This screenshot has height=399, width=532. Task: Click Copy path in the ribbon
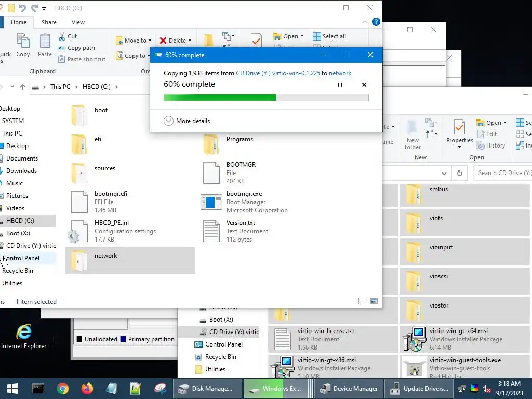click(77, 48)
